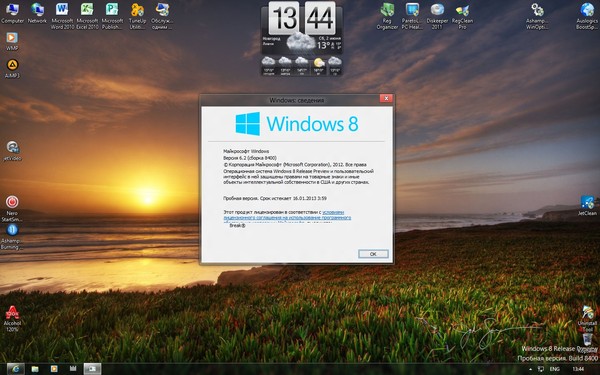Viewport: 600px width, 375px height.
Task: Select the sunny forecast day on widget
Action: [318, 65]
